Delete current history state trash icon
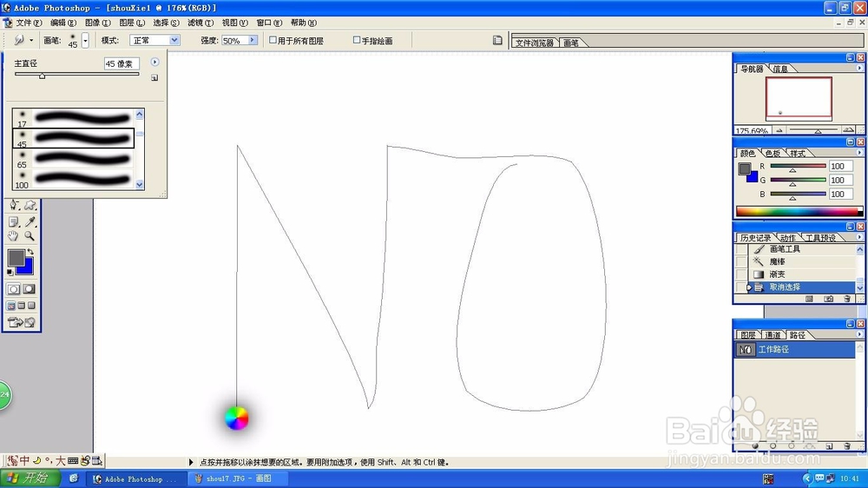Viewport: 868px width, 488px height. click(847, 299)
